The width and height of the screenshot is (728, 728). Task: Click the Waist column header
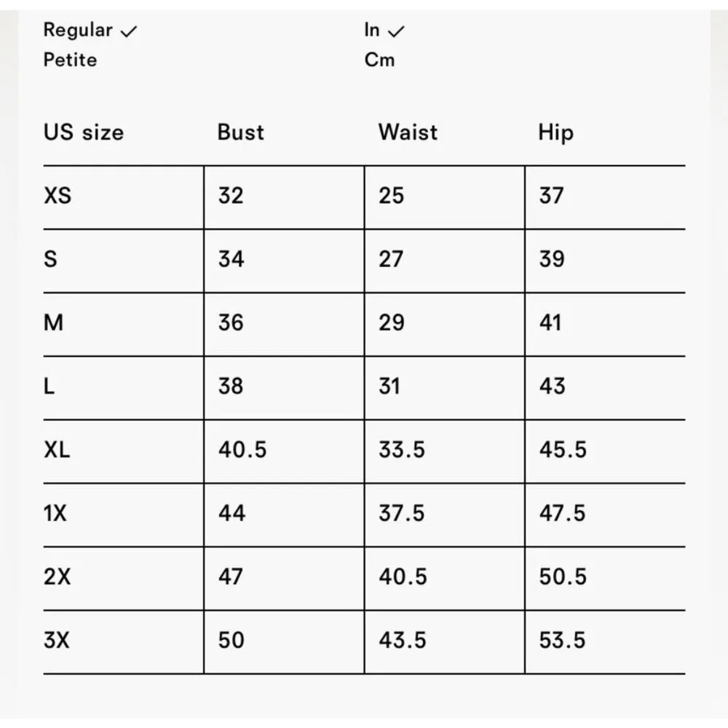pos(408,132)
